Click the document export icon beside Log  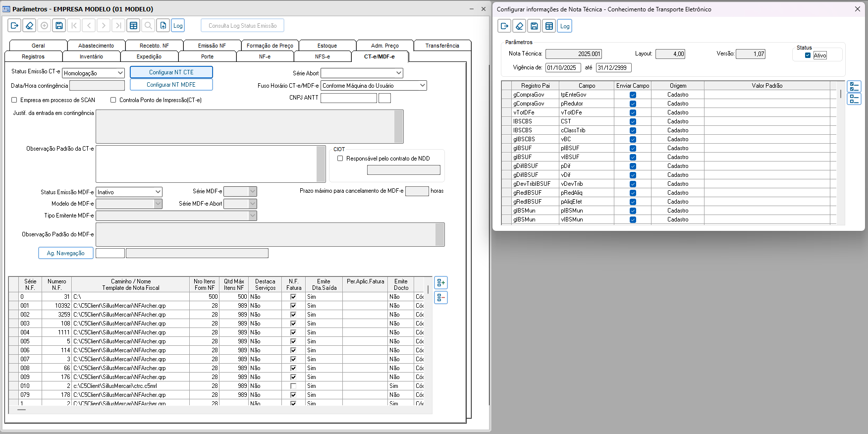tap(163, 26)
